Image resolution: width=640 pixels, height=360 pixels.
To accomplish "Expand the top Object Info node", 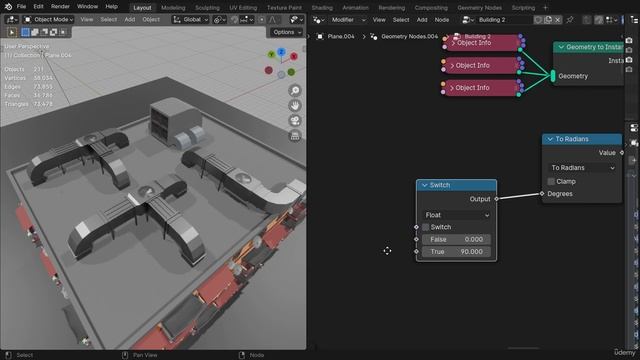I will pyautogui.click(x=453, y=43).
